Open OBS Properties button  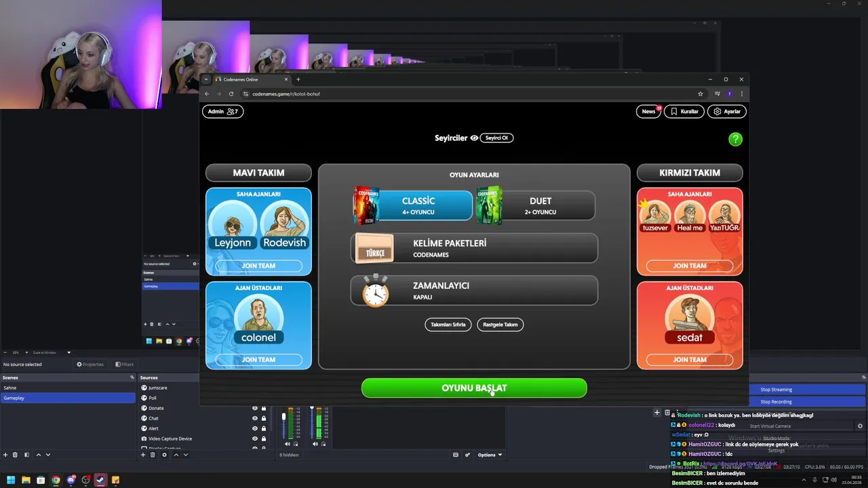[90, 365]
